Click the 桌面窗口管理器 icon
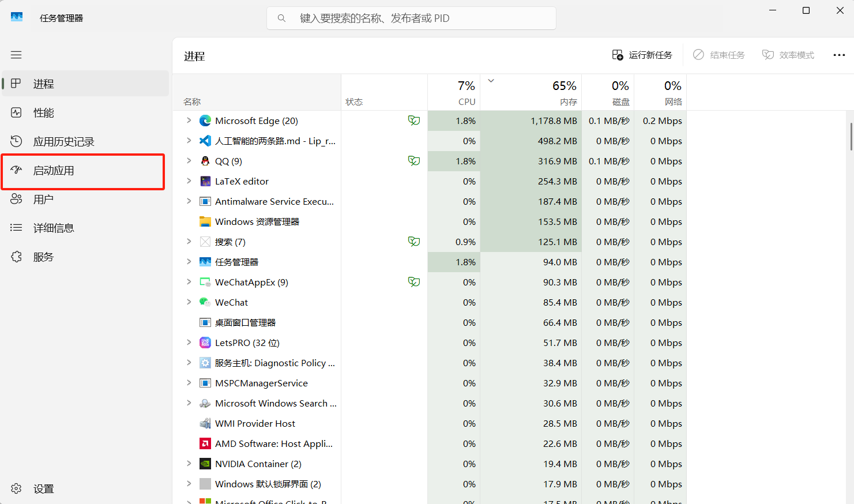854x504 pixels. [x=205, y=322]
